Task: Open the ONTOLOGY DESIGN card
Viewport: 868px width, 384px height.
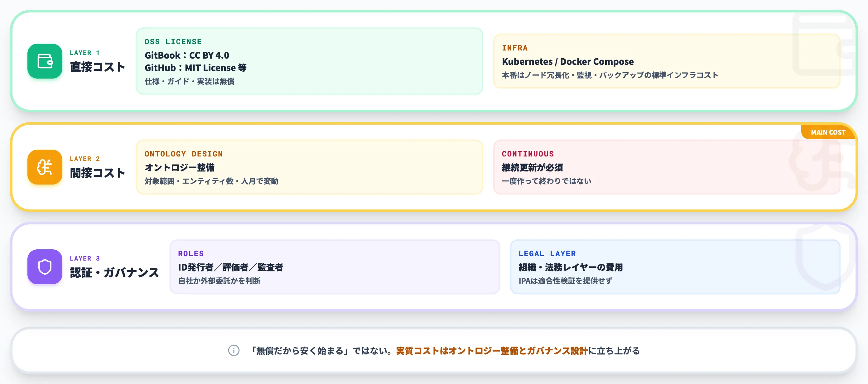Action: [x=309, y=167]
